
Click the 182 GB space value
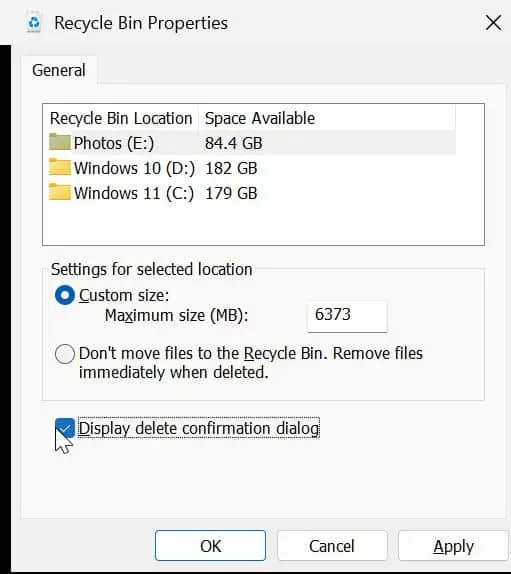pyautogui.click(x=231, y=168)
